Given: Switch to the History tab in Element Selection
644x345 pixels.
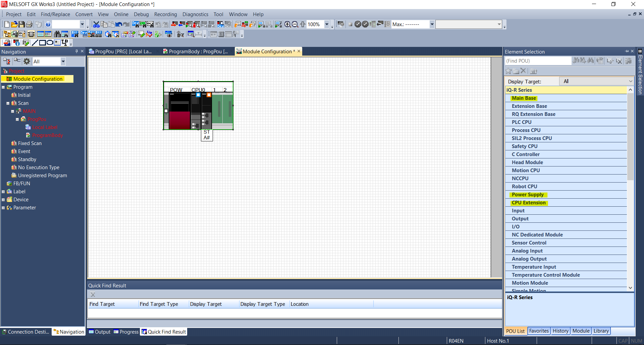Looking at the screenshot, I should (560, 331).
